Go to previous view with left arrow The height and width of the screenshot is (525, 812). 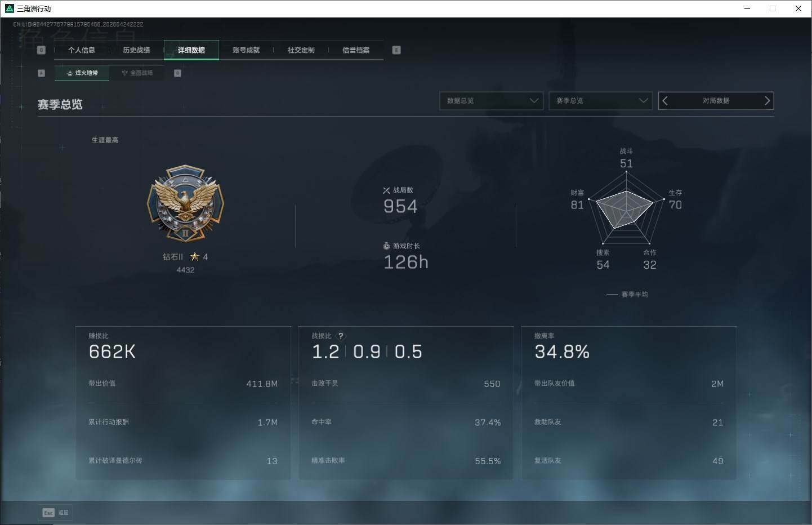coord(665,101)
